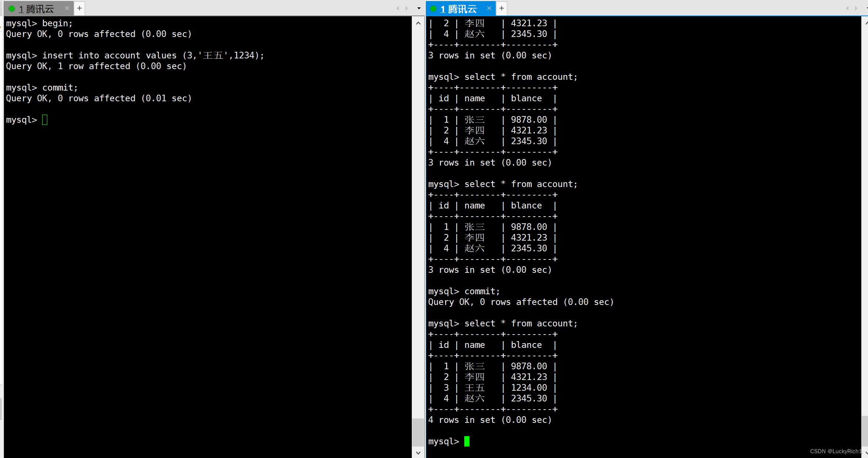Click the insert into account command text

coord(153,55)
